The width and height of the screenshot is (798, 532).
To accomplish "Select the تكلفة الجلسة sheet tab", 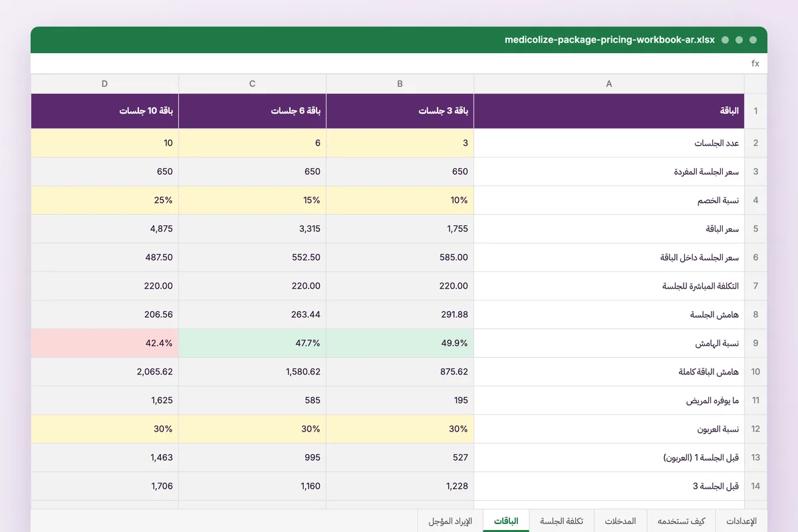I will tap(562, 521).
